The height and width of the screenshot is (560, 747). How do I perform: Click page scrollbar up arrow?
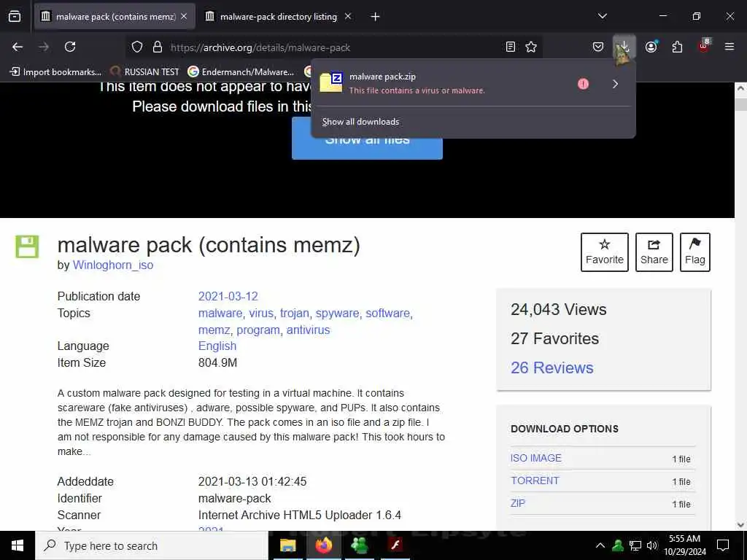tap(740, 88)
